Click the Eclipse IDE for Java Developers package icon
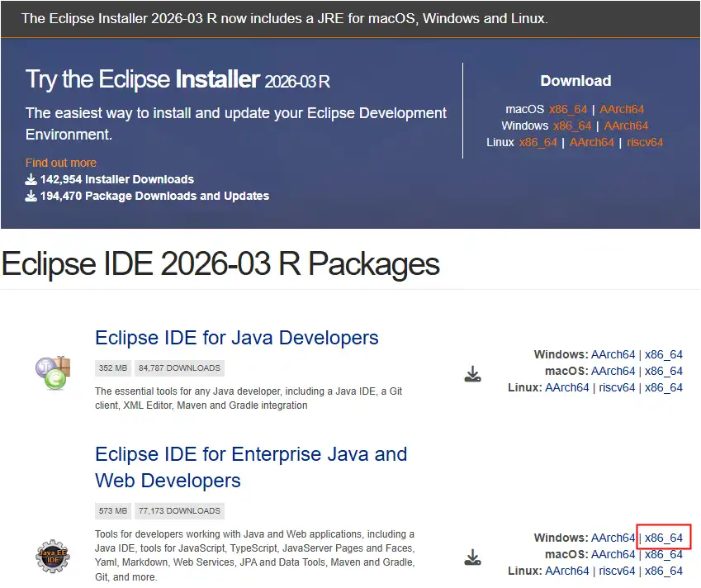The width and height of the screenshot is (701, 588). 53,373
